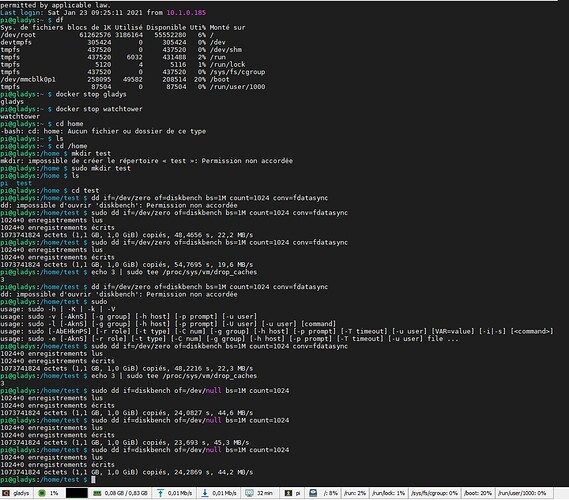Click the /run/lock: 1% status item
The width and height of the screenshot is (569, 500).
click(388, 493)
